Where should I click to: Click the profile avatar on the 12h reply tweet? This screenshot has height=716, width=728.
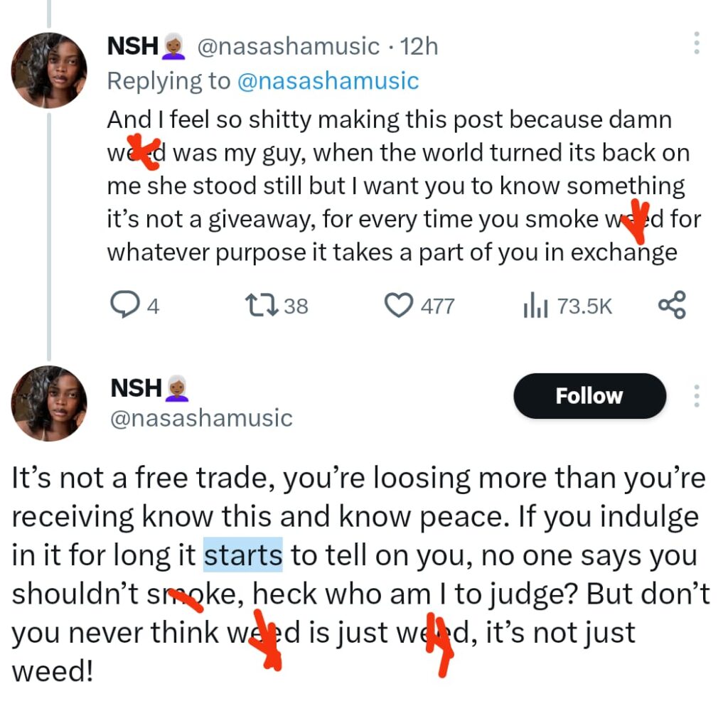click(49, 70)
